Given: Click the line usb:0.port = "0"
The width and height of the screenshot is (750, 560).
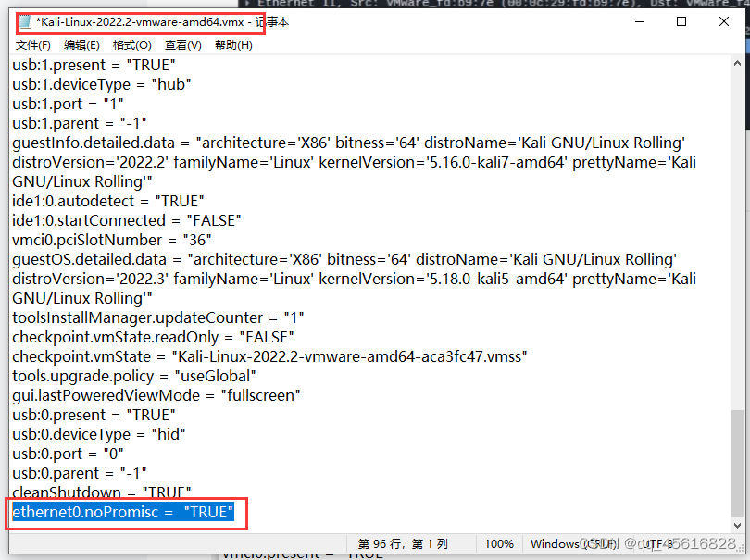Looking at the screenshot, I should coord(68,454).
